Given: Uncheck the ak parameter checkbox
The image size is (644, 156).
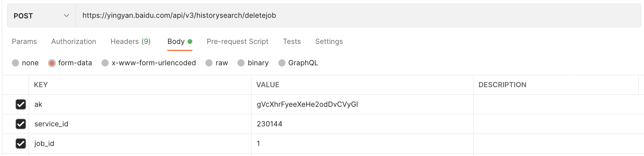Looking at the screenshot, I should coord(20,104).
